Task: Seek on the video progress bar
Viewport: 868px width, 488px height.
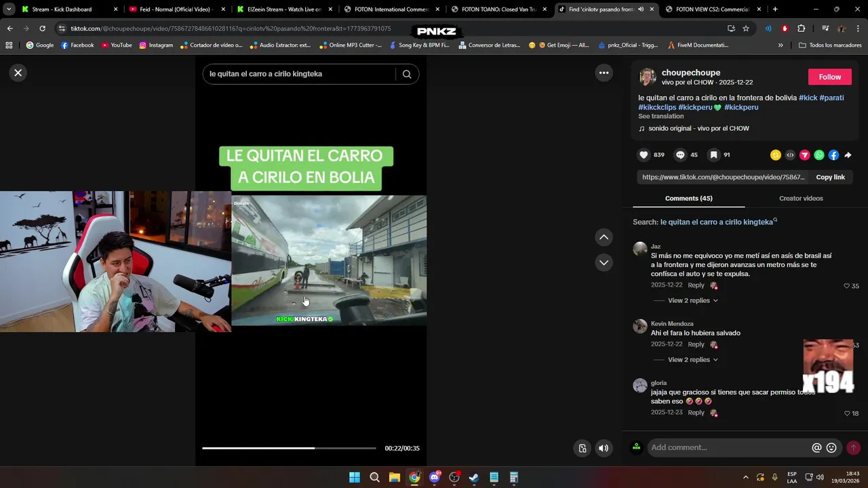Action: coord(289,448)
